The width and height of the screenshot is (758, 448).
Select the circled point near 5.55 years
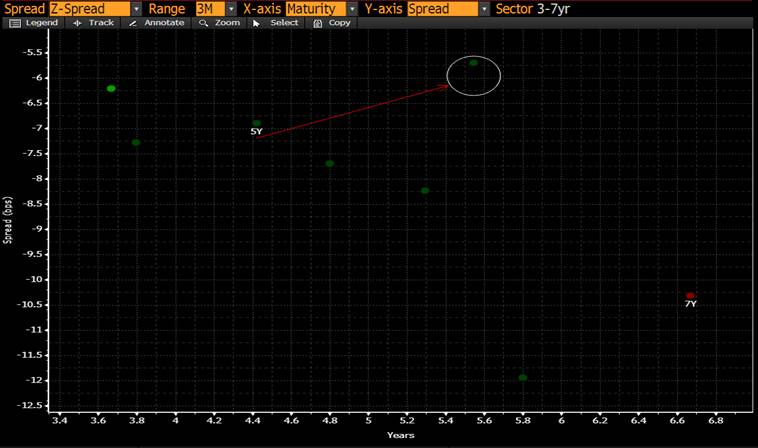[x=473, y=63]
